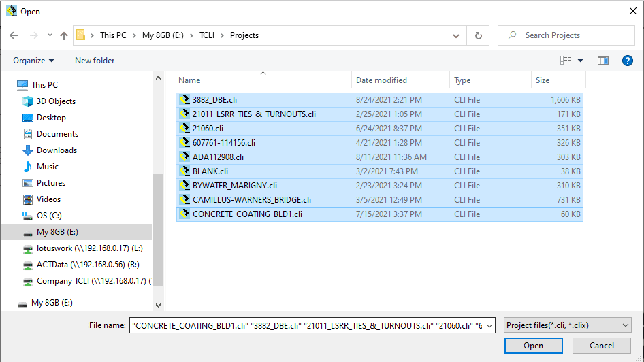Click the ADA112908.cli file icon
644x362 pixels.
(184, 157)
